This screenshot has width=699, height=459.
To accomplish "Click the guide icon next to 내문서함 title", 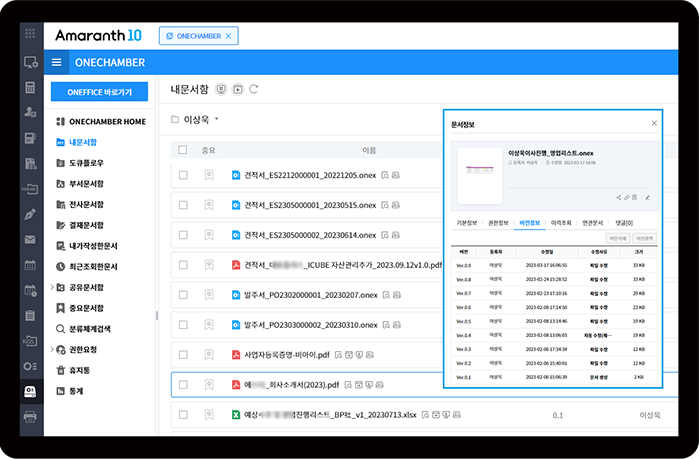I will point(221,90).
